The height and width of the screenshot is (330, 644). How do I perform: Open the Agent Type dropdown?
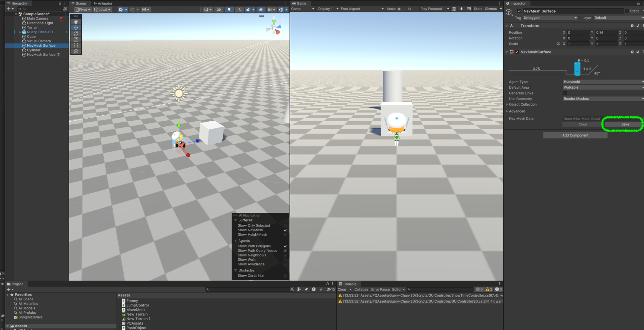(x=602, y=81)
